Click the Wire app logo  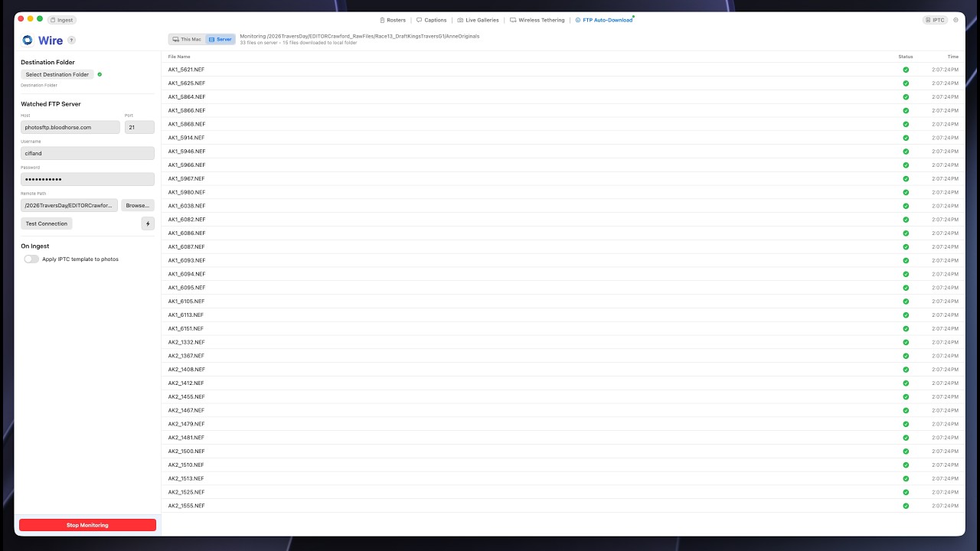click(x=28, y=40)
